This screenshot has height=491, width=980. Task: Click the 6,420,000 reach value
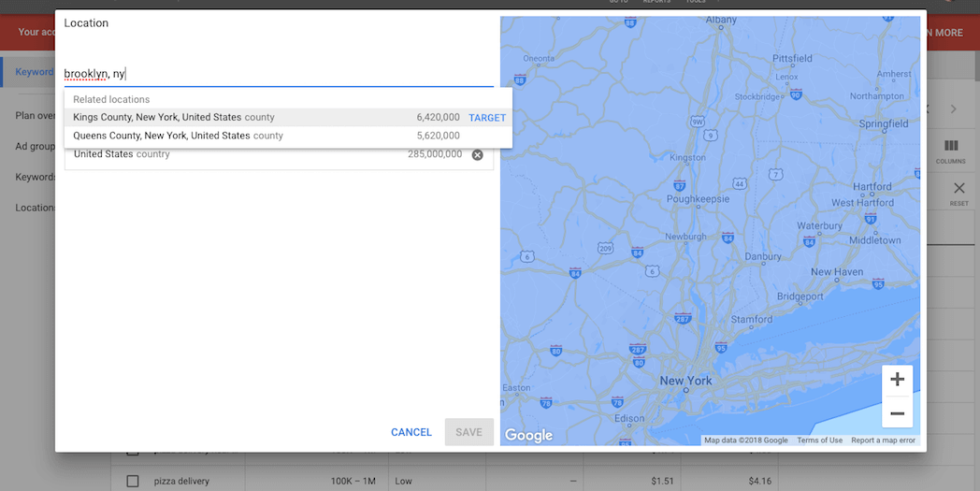tap(439, 117)
